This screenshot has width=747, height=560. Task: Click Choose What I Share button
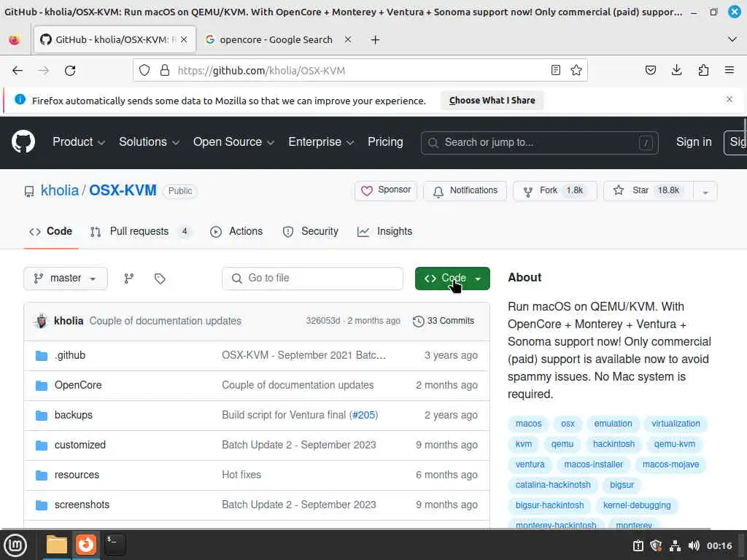click(492, 101)
